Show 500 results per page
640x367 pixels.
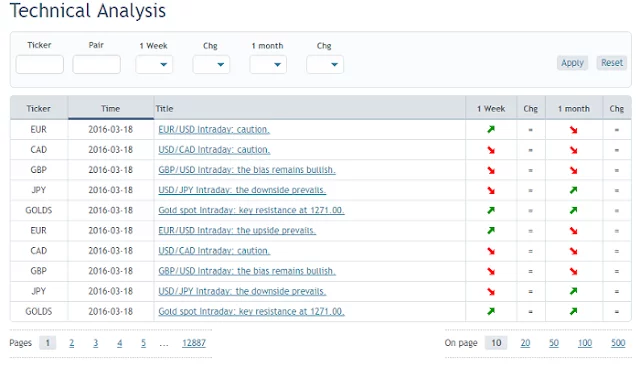click(618, 343)
